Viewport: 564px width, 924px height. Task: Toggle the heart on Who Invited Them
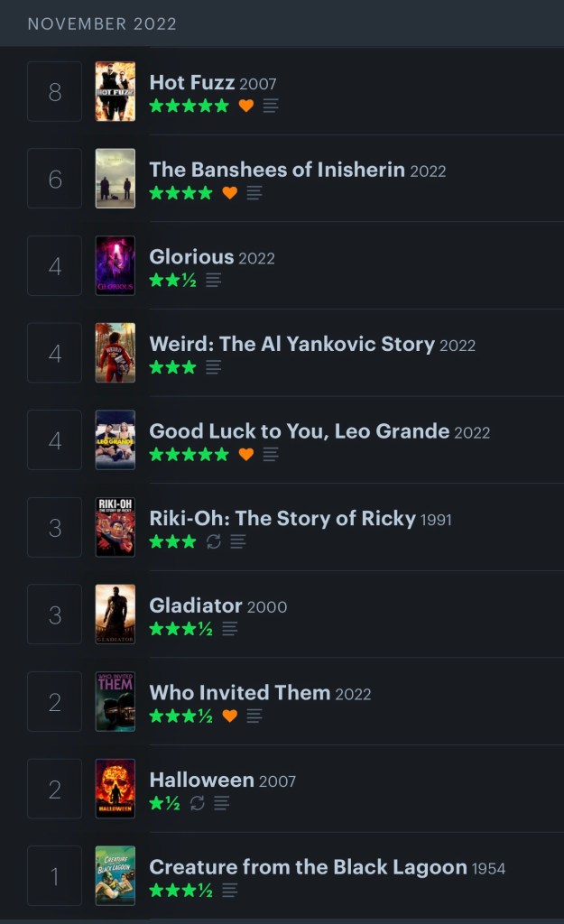tap(229, 716)
